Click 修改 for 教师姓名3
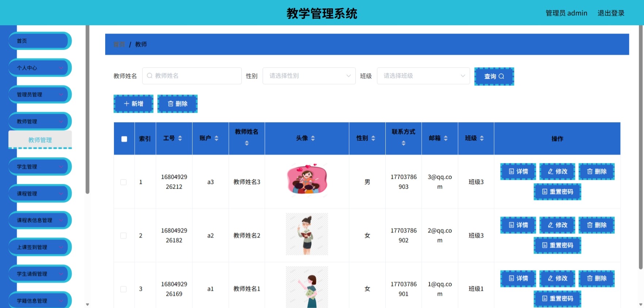This screenshot has height=308, width=644. click(557, 172)
